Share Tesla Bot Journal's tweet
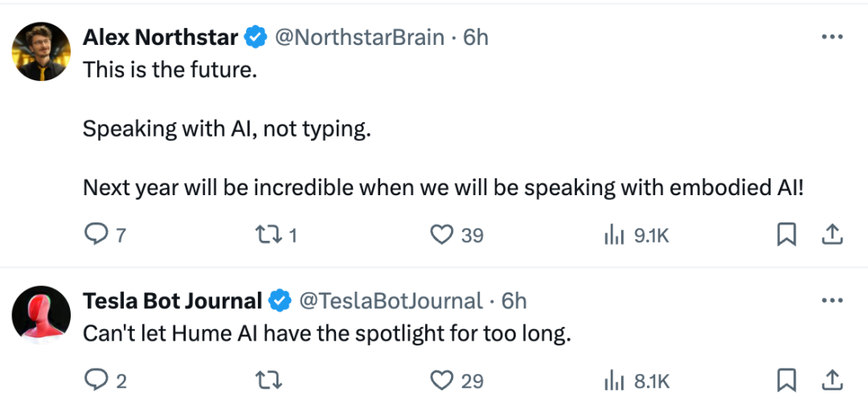 pyautogui.click(x=832, y=380)
